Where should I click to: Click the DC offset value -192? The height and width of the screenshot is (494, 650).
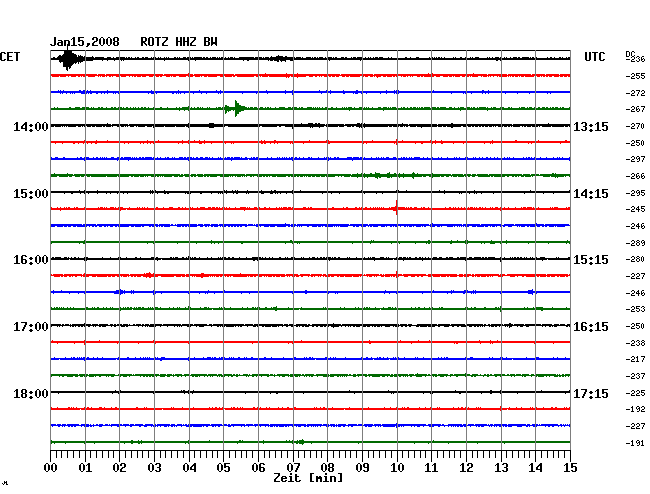[635, 409]
